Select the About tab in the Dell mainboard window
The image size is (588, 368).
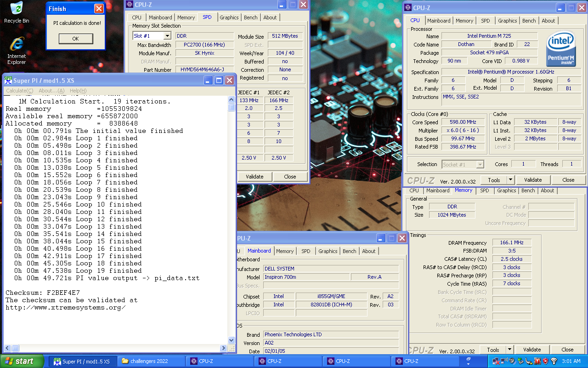[x=369, y=251]
